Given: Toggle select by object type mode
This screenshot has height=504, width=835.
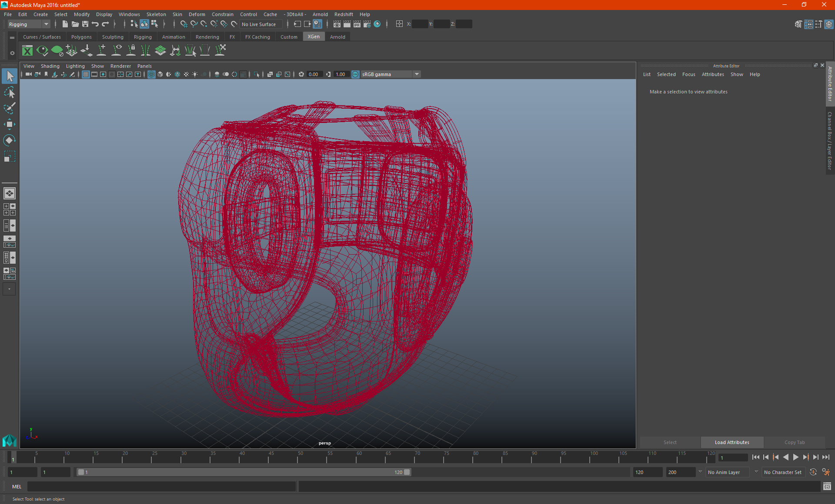Looking at the screenshot, I should [x=144, y=24].
